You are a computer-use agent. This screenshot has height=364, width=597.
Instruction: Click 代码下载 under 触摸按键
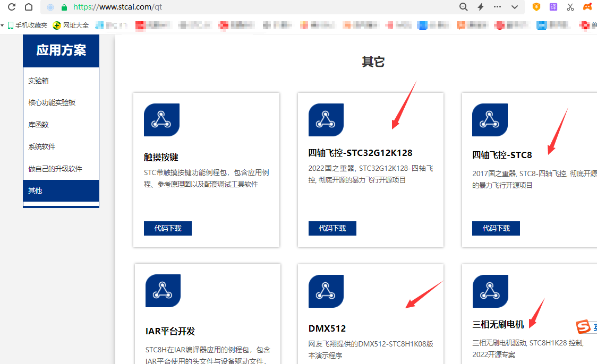click(168, 228)
